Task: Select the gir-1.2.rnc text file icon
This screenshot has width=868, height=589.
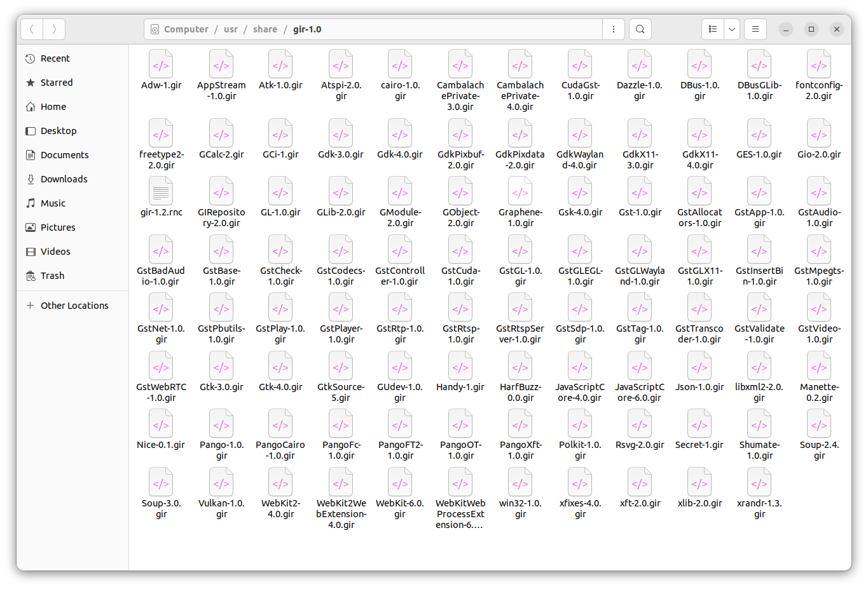Action: tap(161, 191)
